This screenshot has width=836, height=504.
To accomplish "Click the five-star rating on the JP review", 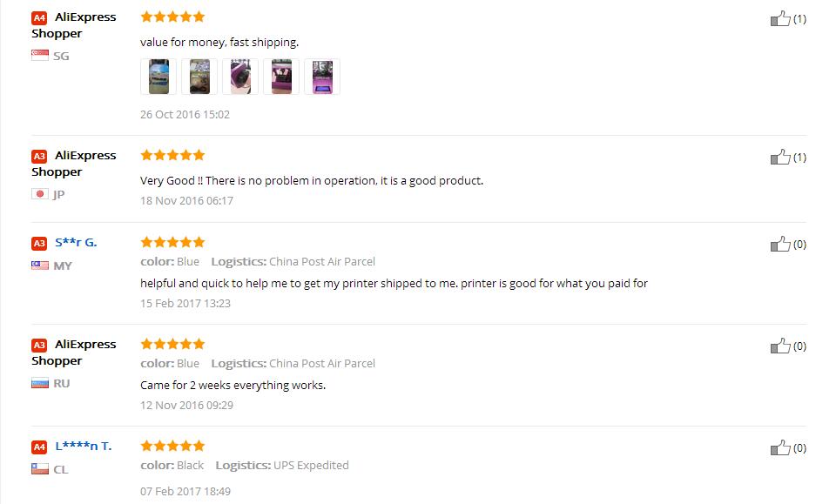I will pyautogui.click(x=172, y=155).
